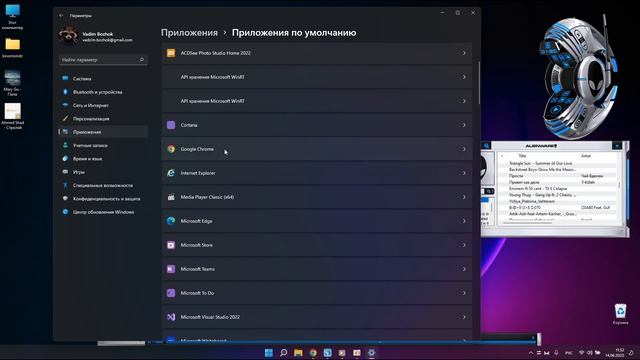Expand Microsoft Teams row chevron
The height and width of the screenshot is (360, 640).
(464, 269)
